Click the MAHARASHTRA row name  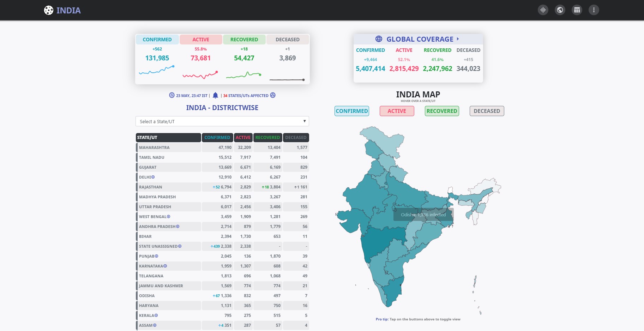[154, 148]
